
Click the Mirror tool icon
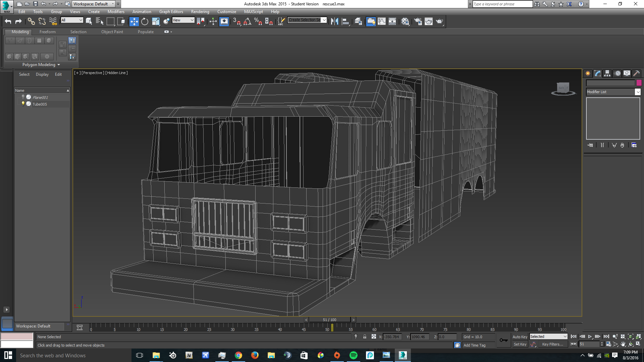click(x=334, y=21)
